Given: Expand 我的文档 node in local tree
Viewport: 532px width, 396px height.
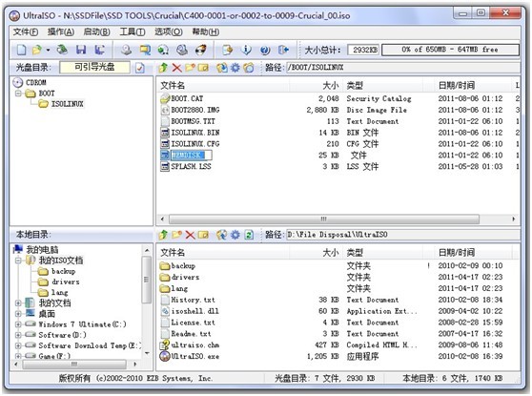Looking at the screenshot, I should [18, 302].
